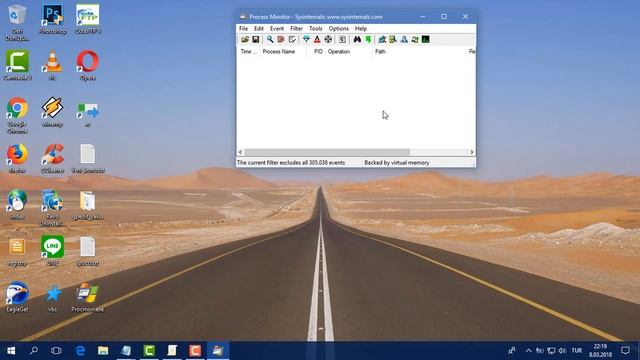Select the Recycle Bin desktop icon
Screen dimensions: 640x360
tap(17, 22)
